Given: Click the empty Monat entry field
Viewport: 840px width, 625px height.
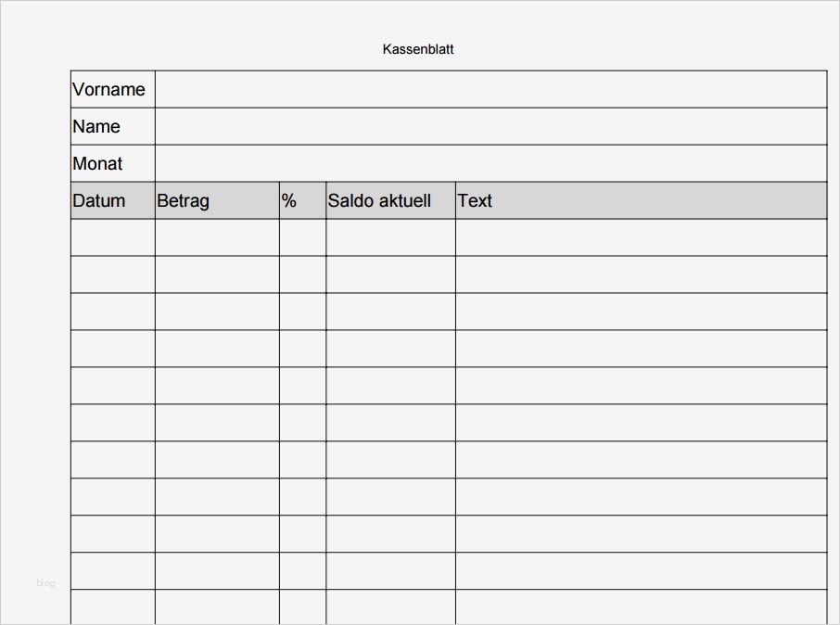Looking at the screenshot, I should point(490,163).
